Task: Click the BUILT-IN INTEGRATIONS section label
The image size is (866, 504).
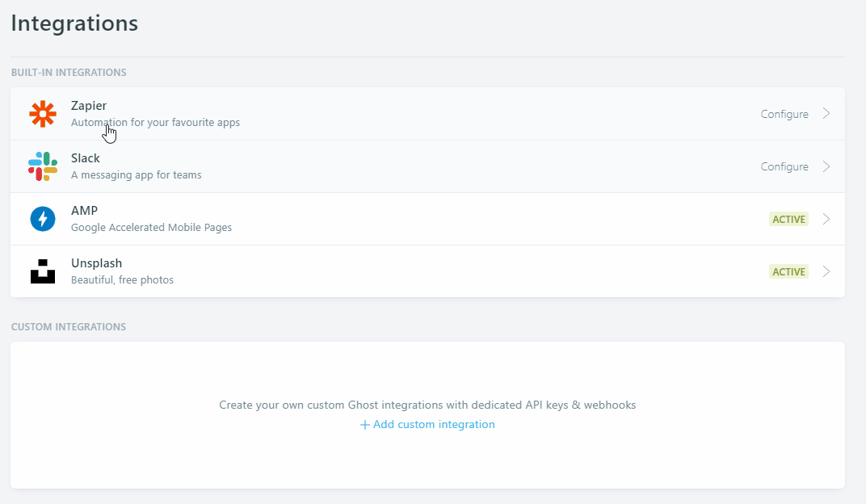Action: (x=69, y=72)
